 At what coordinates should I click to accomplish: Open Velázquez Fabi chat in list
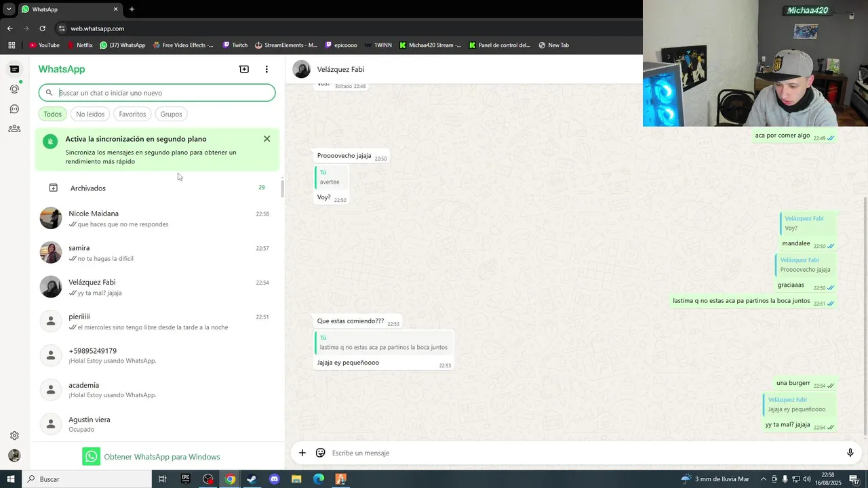[x=157, y=287]
